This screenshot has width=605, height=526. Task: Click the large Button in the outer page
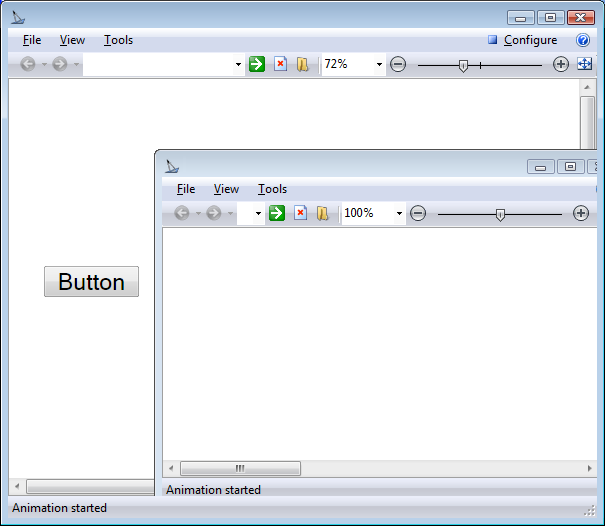91,281
